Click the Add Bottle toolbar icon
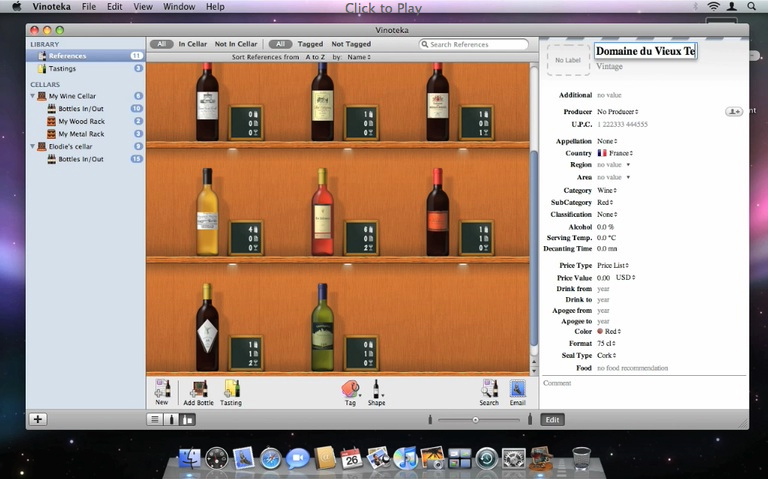The image size is (769, 479). [x=199, y=389]
